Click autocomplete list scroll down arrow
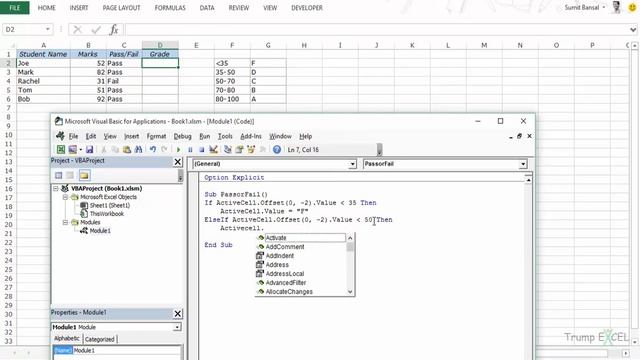640x360 pixels. (x=350, y=291)
